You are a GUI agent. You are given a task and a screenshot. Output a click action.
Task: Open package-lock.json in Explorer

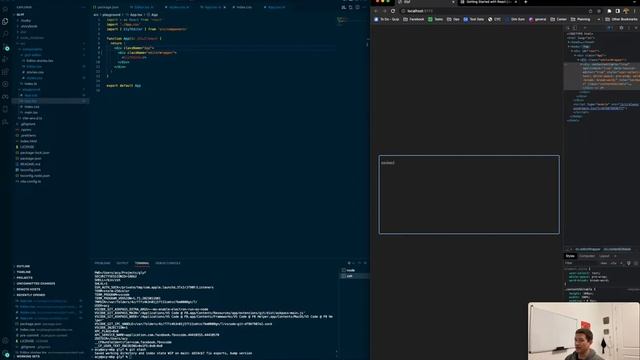(34, 153)
